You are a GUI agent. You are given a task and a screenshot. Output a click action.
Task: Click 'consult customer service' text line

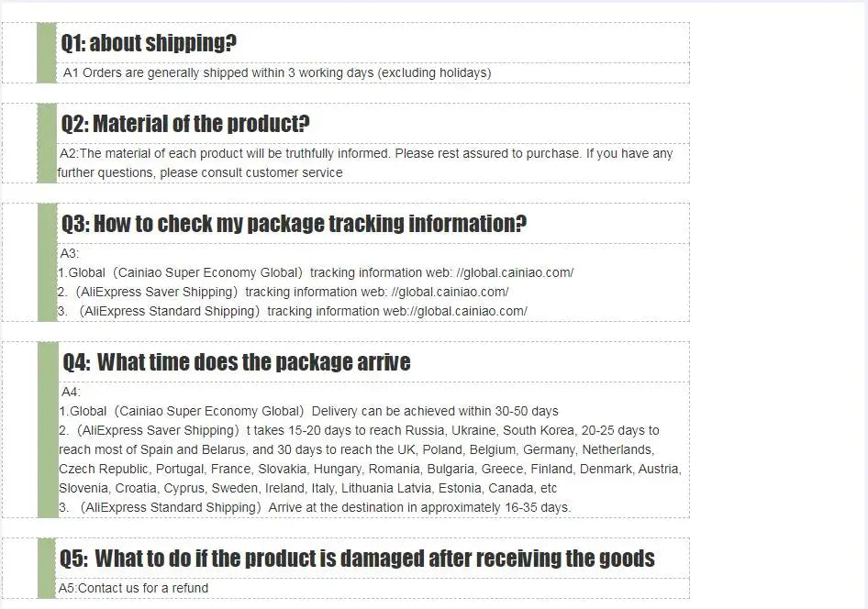point(200,172)
